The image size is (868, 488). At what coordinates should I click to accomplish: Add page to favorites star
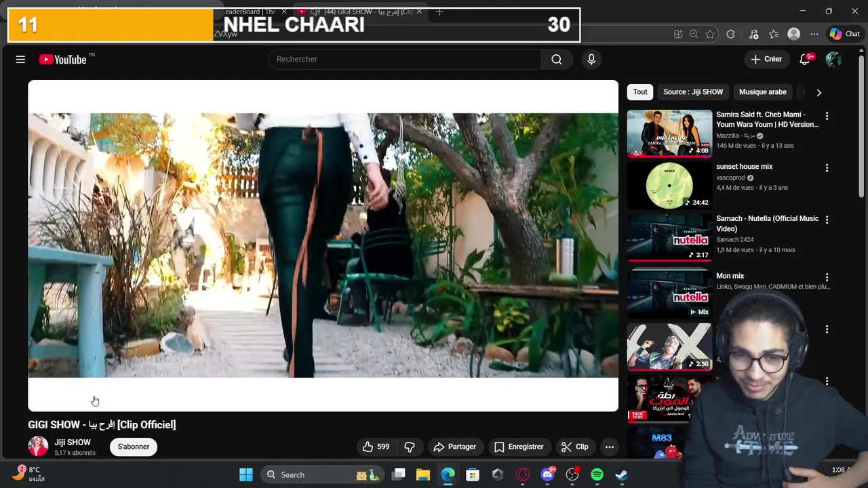710,35
